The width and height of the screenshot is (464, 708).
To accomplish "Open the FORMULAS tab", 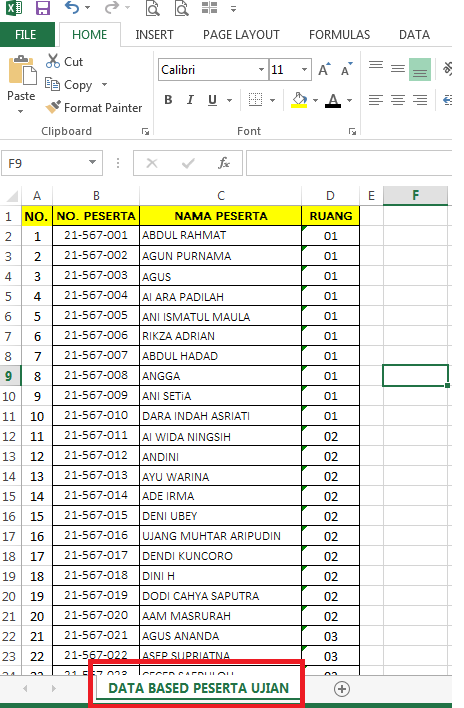I will (339, 35).
